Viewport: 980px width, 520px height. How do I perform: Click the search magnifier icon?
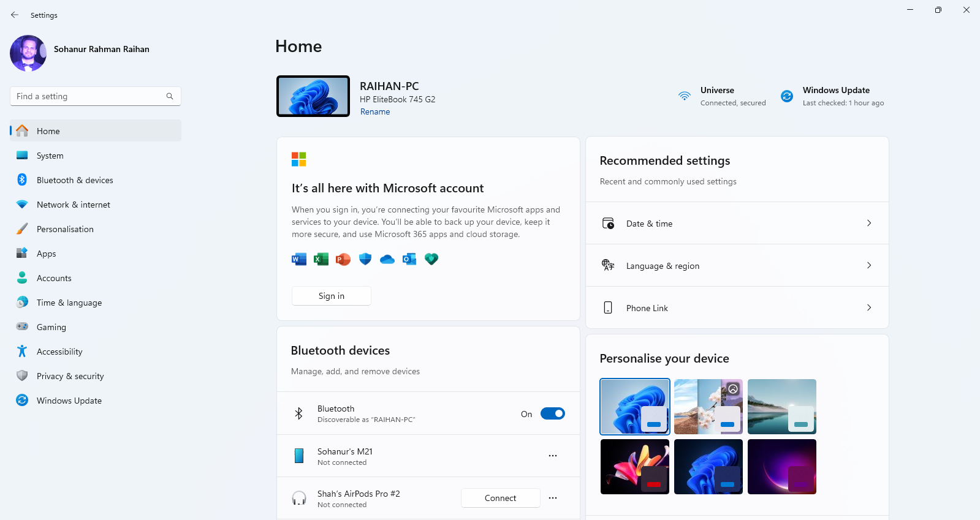[170, 96]
